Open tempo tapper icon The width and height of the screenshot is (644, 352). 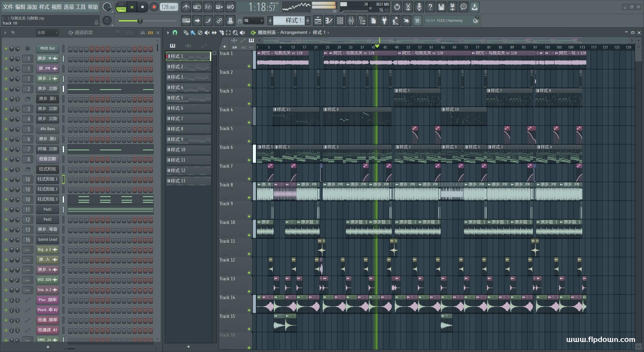[x=395, y=21]
